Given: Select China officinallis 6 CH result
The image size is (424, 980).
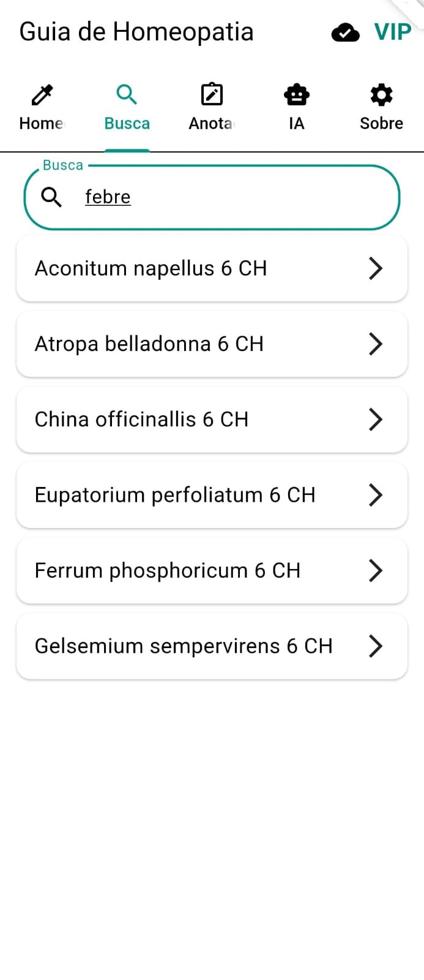Looking at the screenshot, I should tap(212, 420).
